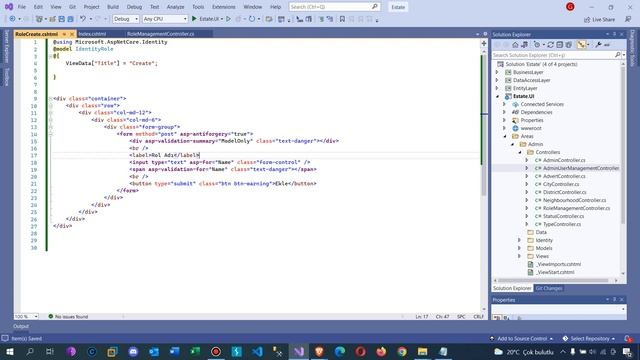640x360 pixels.
Task: Expand BusinessLayer project node
Action: coord(497,72)
